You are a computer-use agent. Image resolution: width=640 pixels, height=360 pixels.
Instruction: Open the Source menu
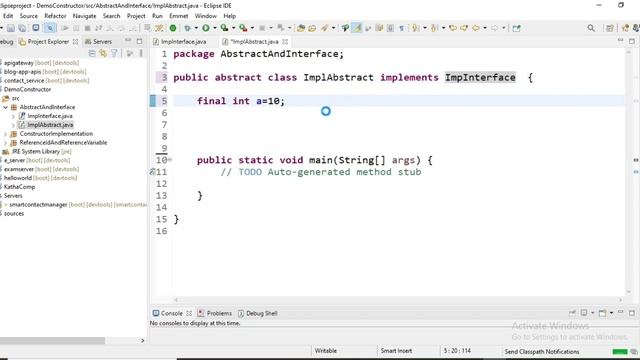click(29, 16)
